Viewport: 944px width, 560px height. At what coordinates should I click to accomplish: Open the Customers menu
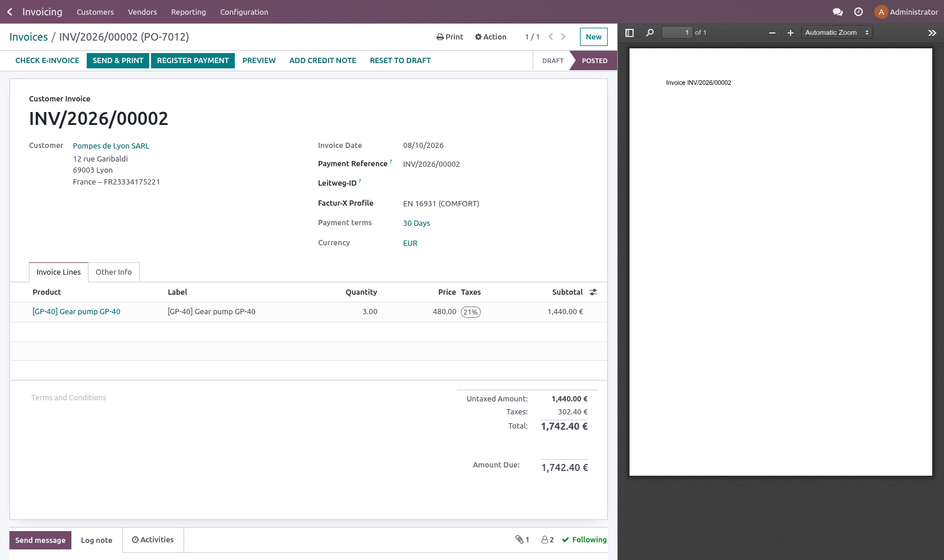pos(95,12)
